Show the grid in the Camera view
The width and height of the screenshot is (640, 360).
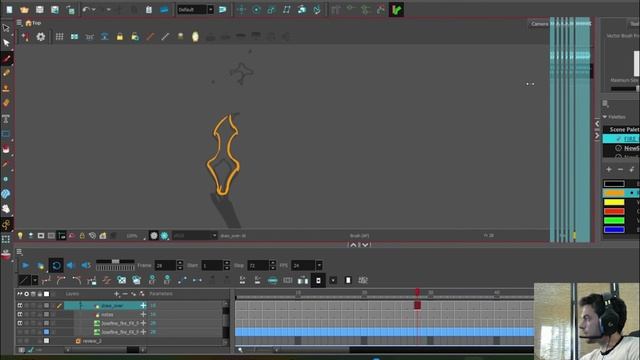click(x=59, y=37)
